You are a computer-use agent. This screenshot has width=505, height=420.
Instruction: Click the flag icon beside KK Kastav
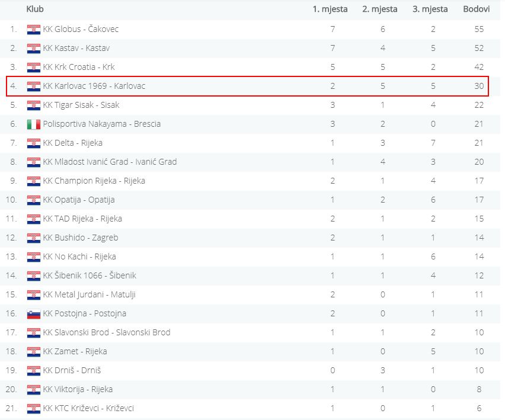pos(33,48)
